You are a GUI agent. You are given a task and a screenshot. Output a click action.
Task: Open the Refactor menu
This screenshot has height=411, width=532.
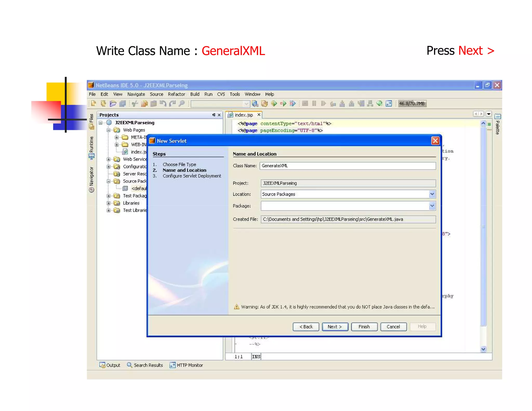(x=176, y=94)
